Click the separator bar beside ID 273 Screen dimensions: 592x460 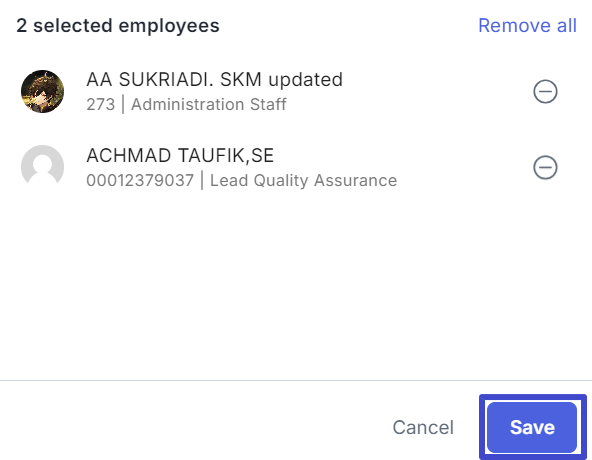click(123, 104)
